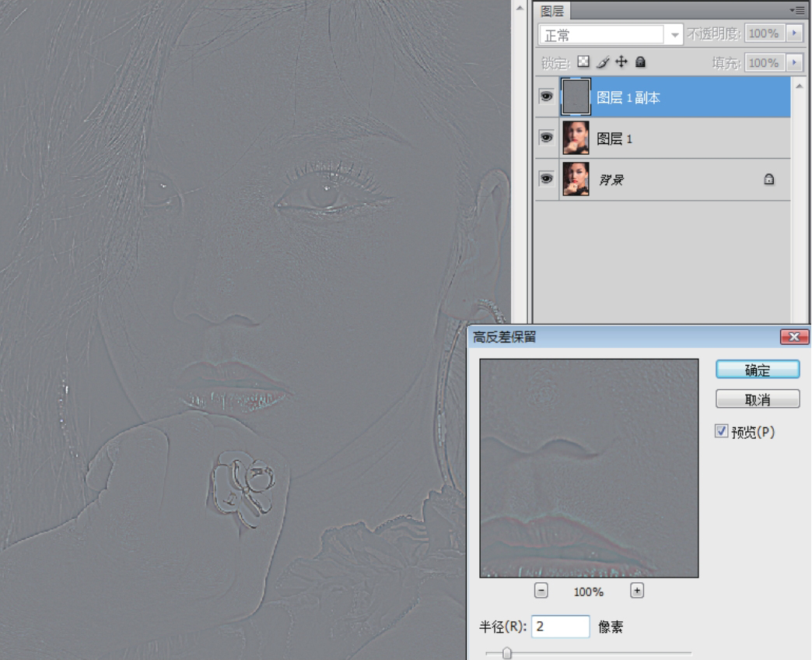Image resolution: width=812 pixels, height=660 pixels.
Task: Click the lock transparent pixels icon
Action: click(583, 62)
